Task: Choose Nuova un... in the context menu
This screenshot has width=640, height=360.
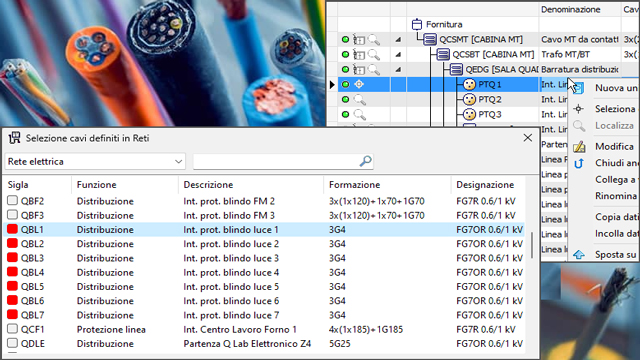Action: 616,88
